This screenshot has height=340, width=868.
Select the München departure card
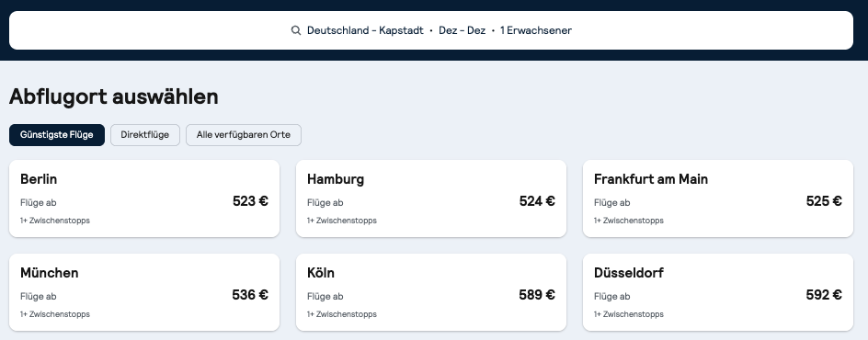click(144, 292)
